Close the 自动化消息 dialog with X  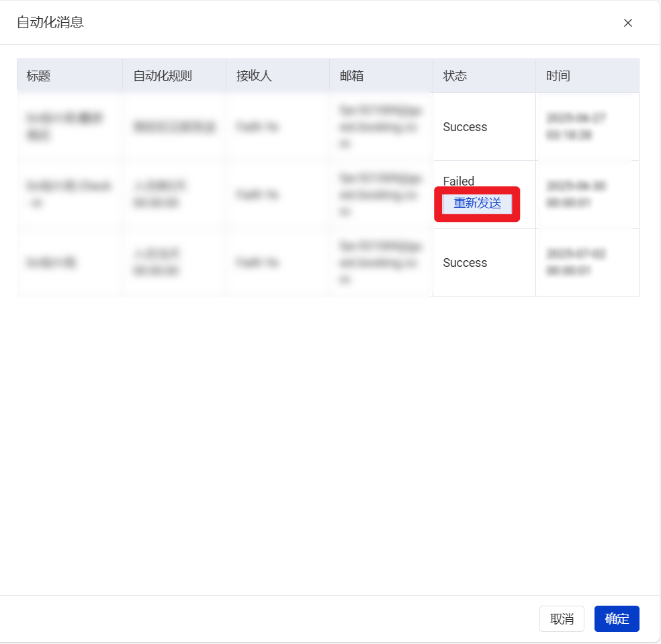point(628,23)
